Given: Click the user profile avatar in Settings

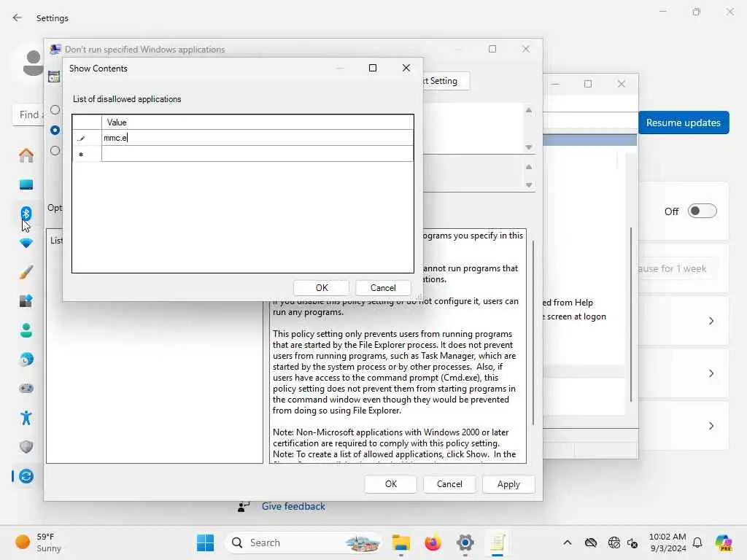Looking at the screenshot, I should coord(33,63).
